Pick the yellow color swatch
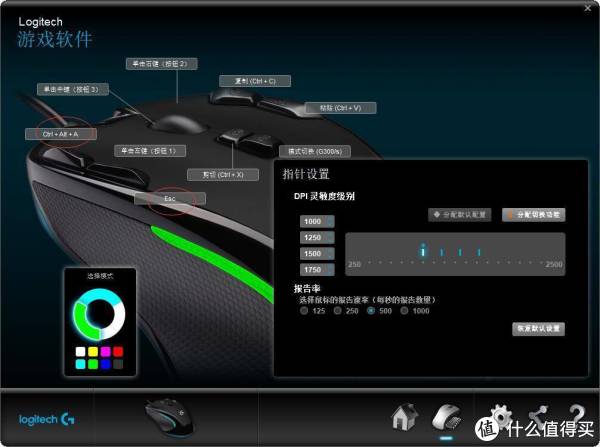Image resolution: width=600 pixels, height=447 pixels. [x=93, y=351]
